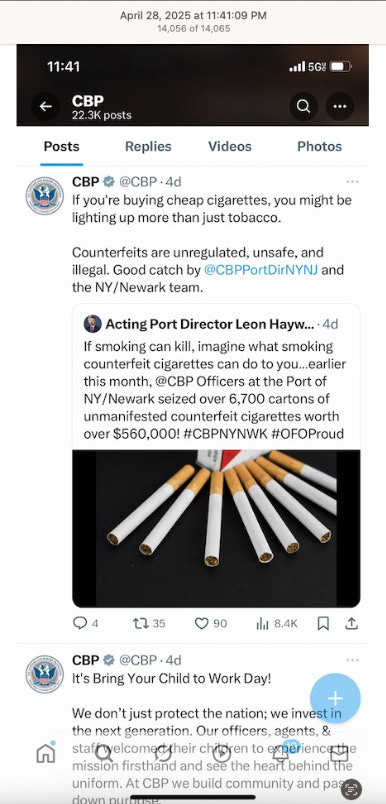Go to Home in bottom navigation

click(x=46, y=753)
